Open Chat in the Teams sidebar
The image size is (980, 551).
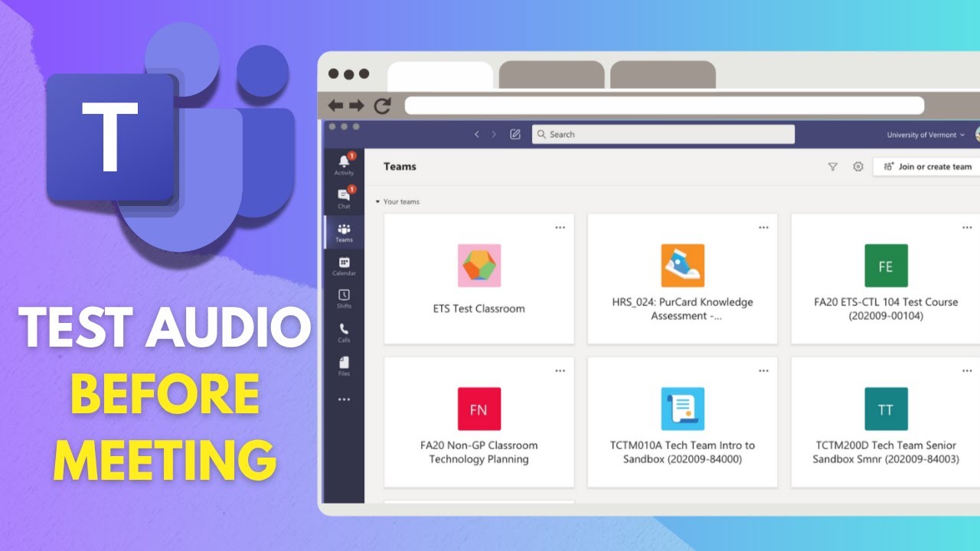tap(344, 197)
